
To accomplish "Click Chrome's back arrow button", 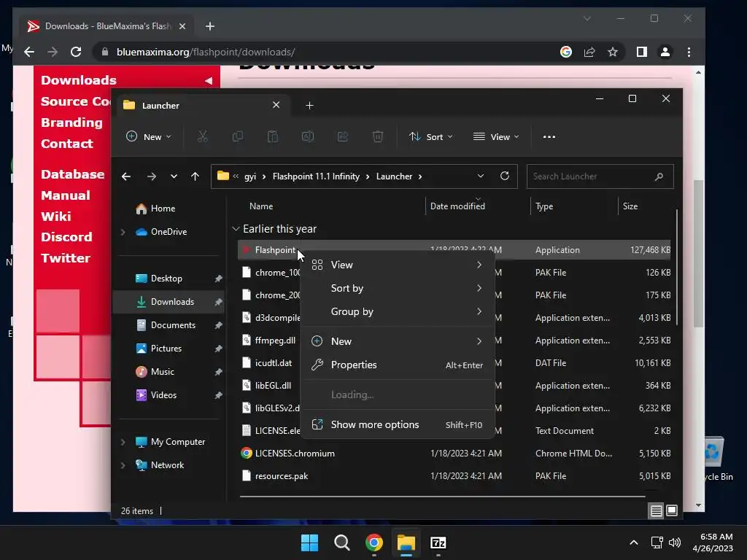I will (x=29, y=52).
